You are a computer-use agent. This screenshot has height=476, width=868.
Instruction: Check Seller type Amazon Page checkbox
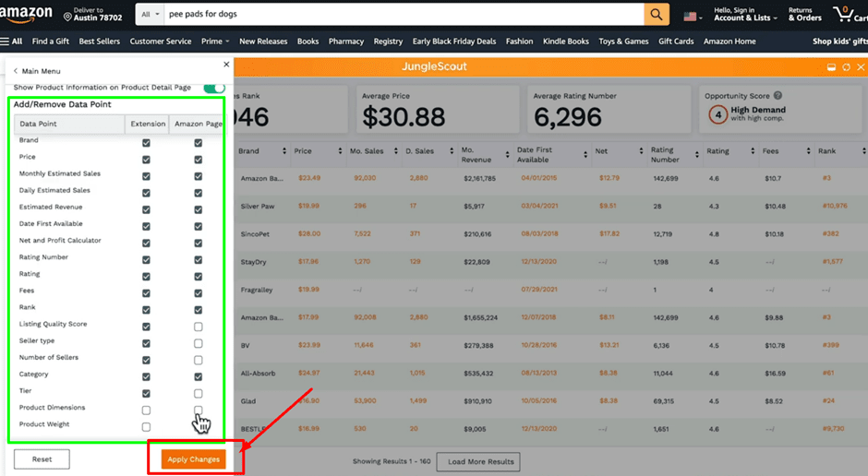click(x=199, y=343)
